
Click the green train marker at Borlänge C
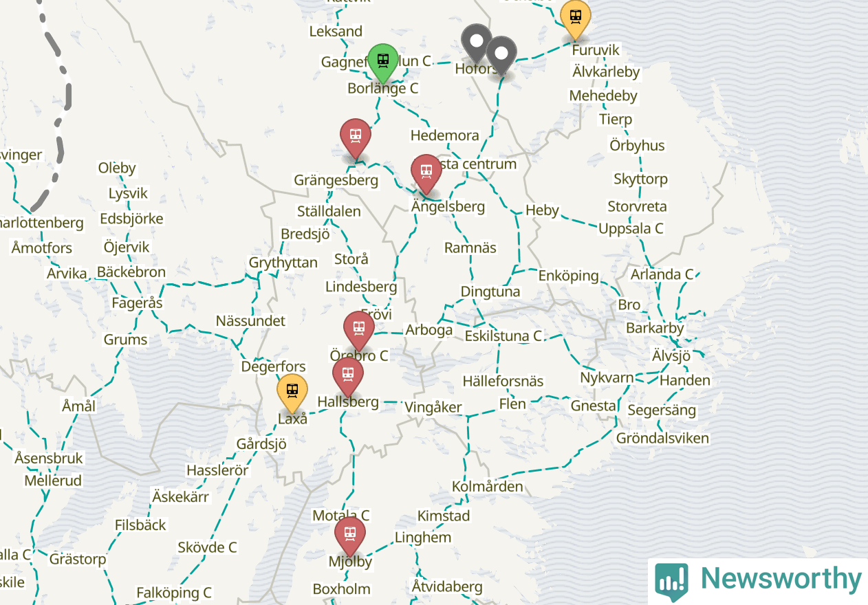point(383,62)
